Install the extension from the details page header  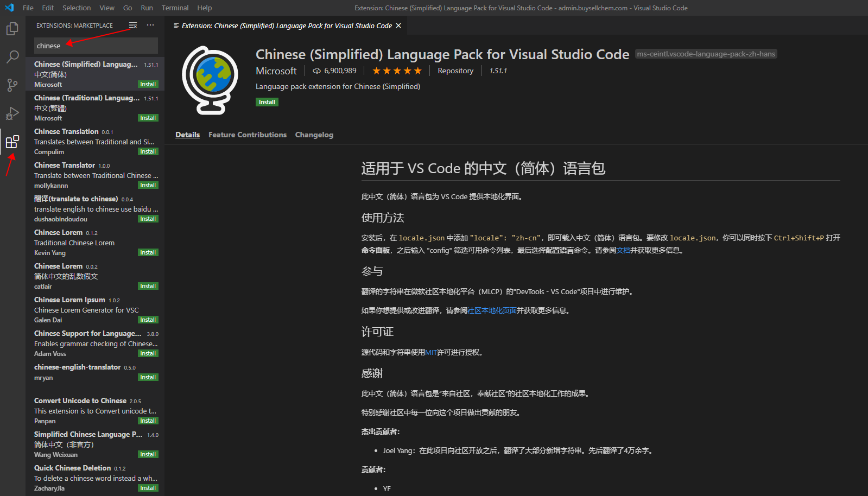pos(267,102)
